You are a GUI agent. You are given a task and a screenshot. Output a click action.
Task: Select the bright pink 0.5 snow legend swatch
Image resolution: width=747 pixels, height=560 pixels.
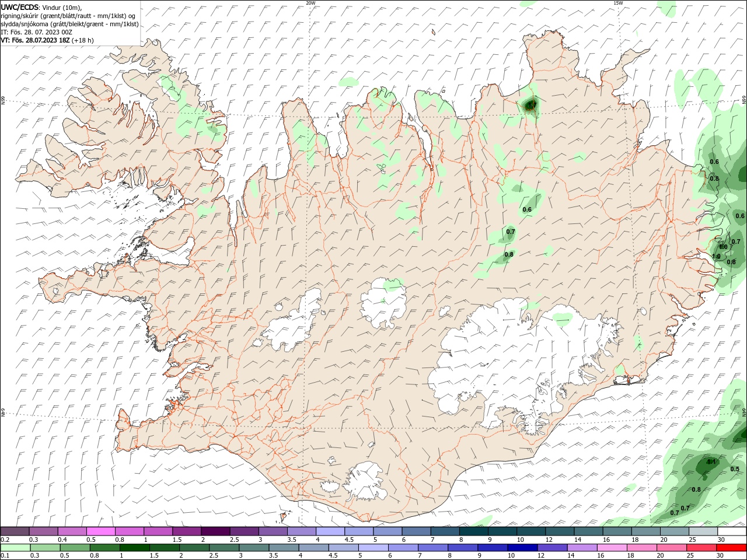(101, 531)
